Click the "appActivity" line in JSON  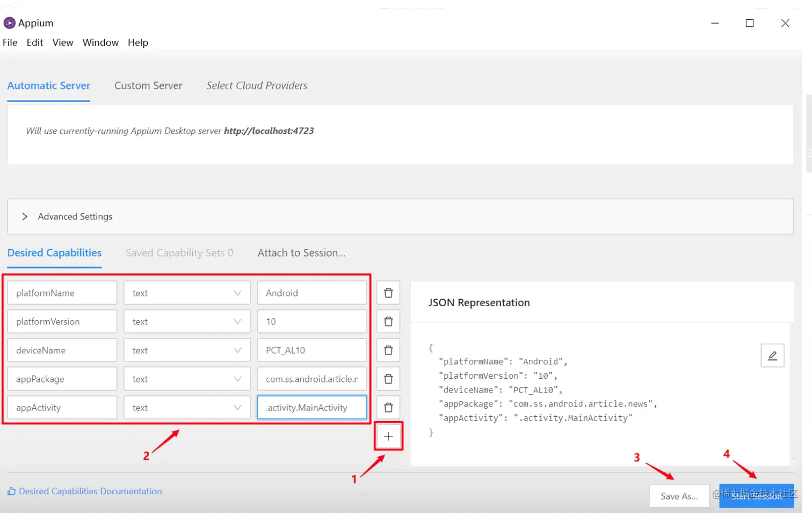(x=535, y=418)
